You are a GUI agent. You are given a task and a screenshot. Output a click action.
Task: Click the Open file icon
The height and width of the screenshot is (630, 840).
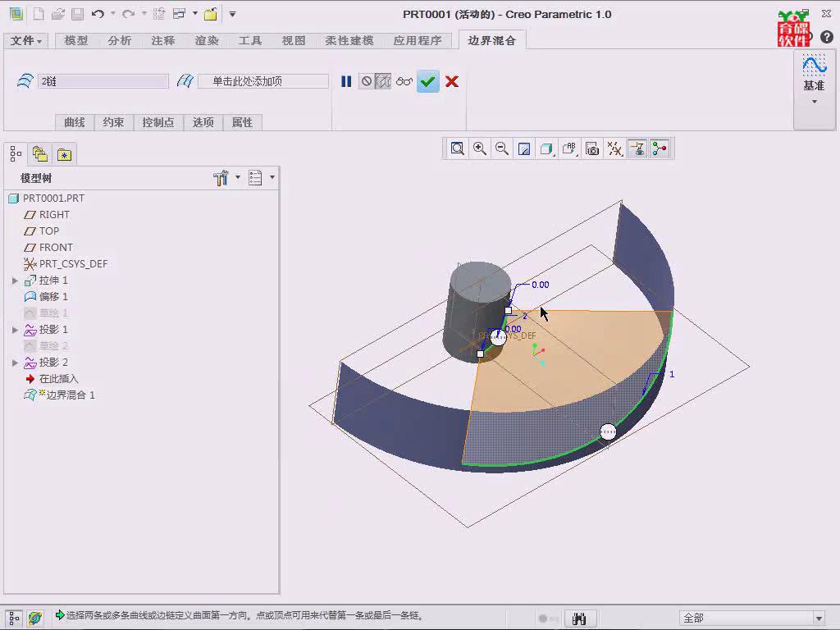tap(58, 14)
